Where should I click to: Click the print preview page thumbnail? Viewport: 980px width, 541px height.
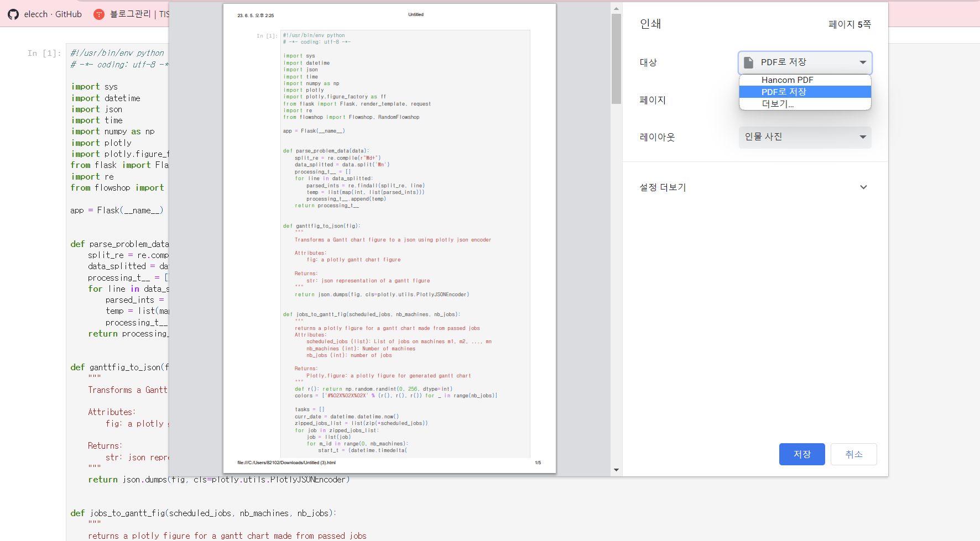[389, 238]
